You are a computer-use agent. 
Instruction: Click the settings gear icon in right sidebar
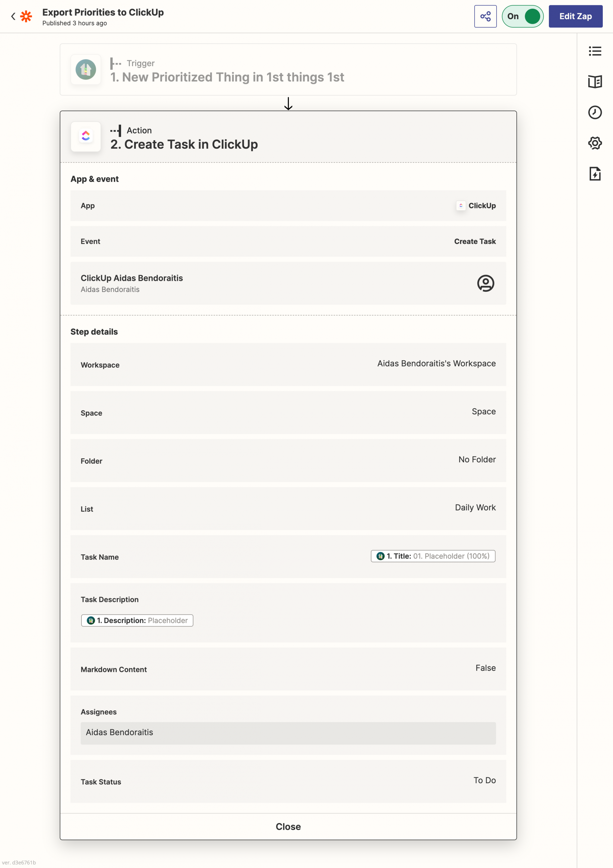pos(594,142)
